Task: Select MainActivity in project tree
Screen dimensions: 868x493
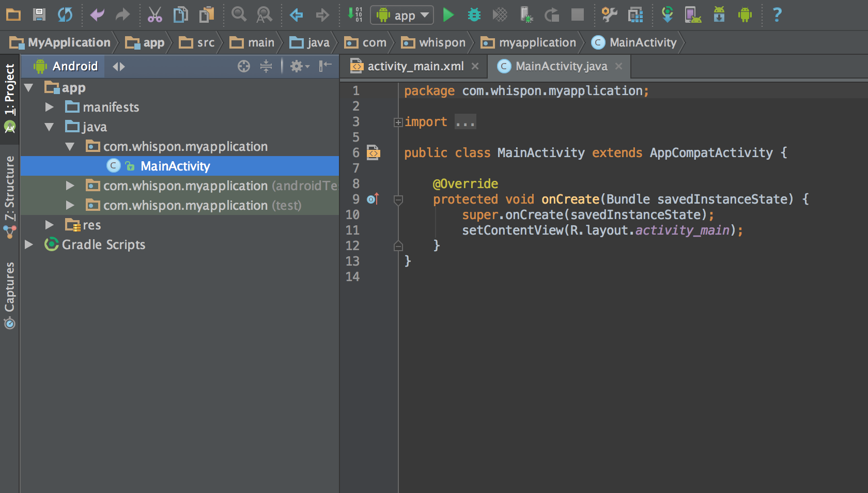Action: click(x=179, y=166)
